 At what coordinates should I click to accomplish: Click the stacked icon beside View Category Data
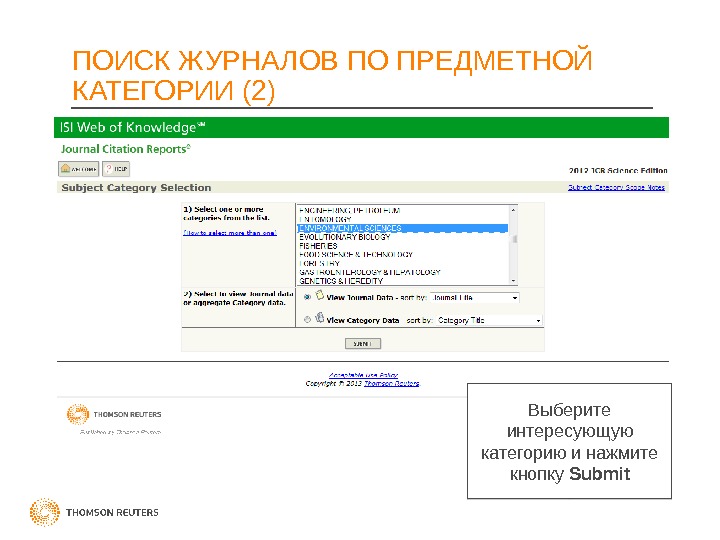coord(320,317)
